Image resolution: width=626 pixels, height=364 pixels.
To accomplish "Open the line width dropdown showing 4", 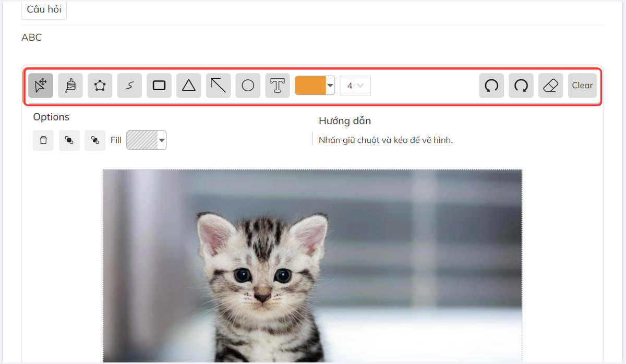I will click(x=355, y=86).
